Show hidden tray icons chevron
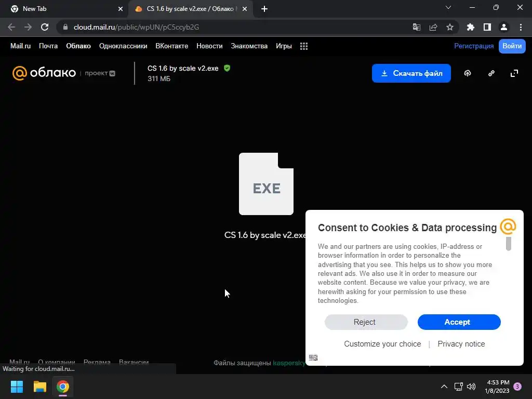Screen dimensions: 532x399 tap(444, 387)
